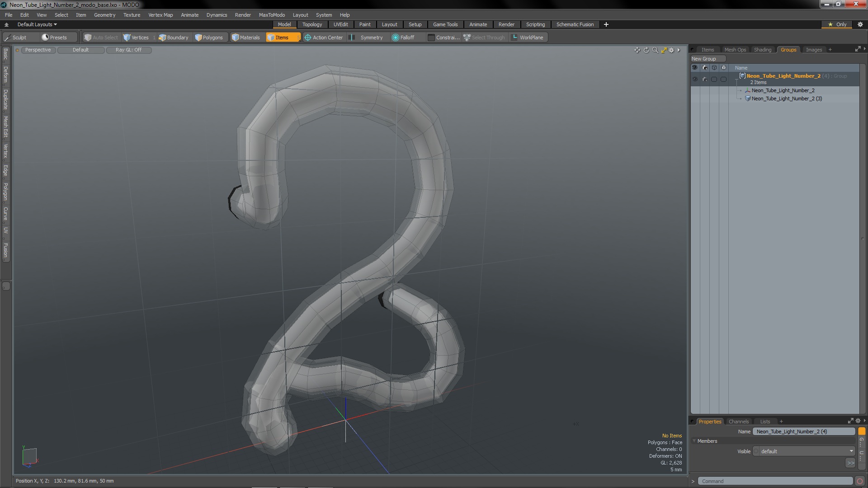Screen dimensions: 868x488
Task: Add a new layout tab with plus
Action: pos(606,24)
